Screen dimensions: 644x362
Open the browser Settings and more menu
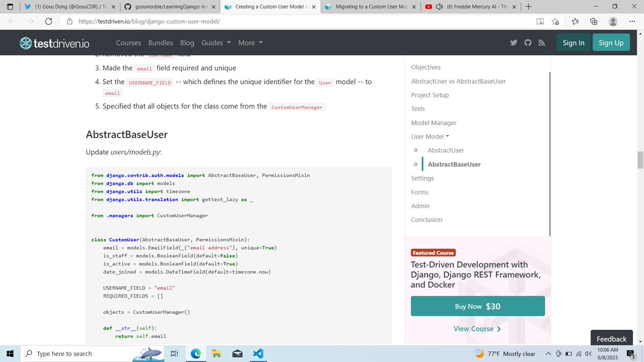point(631,21)
